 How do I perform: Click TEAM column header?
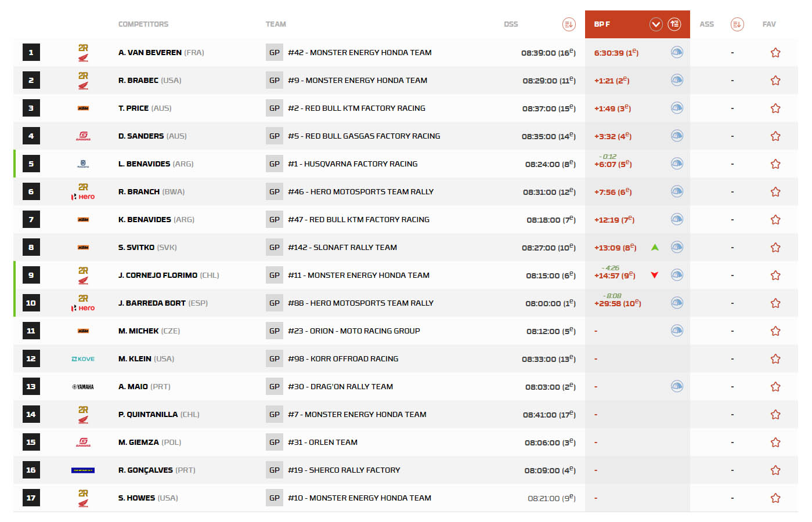point(276,24)
